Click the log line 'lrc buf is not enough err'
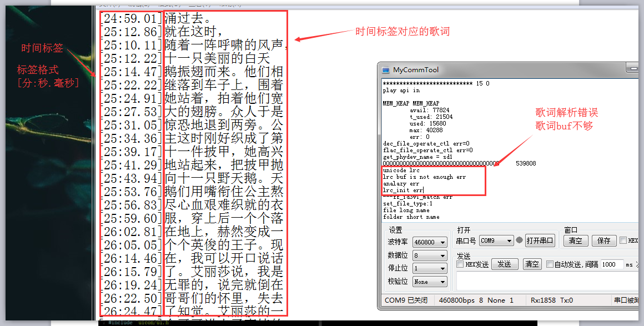The width and height of the screenshot is (644, 326). coord(424,177)
